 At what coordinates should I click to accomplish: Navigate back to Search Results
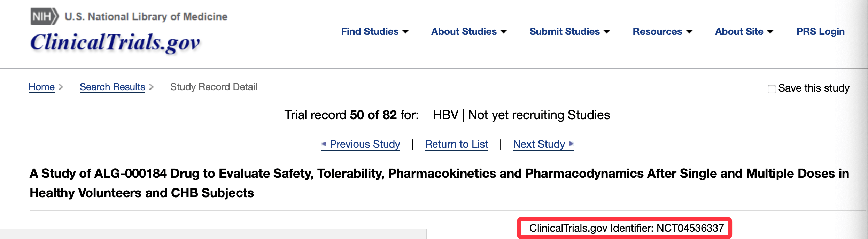[112, 87]
